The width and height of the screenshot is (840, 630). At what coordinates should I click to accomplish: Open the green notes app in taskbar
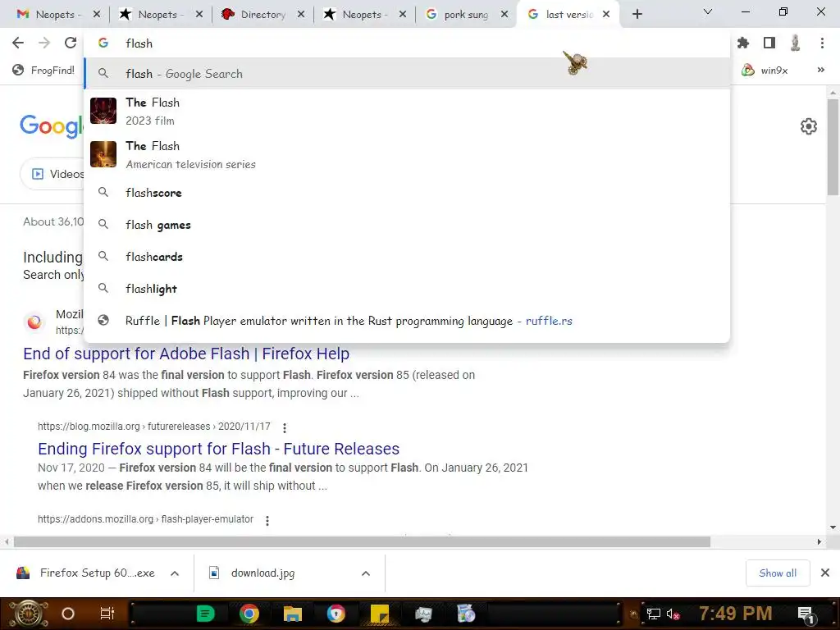(x=205, y=614)
